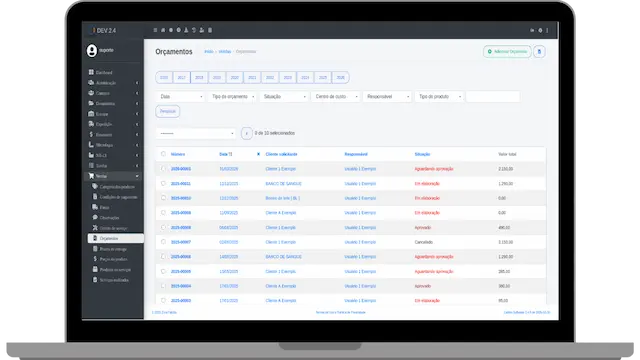Image resolution: width=640 pixels, height=360 pixels.
Task: Click the small blue icon button beside Adicionar Orçamento
Action: [539, 52]
